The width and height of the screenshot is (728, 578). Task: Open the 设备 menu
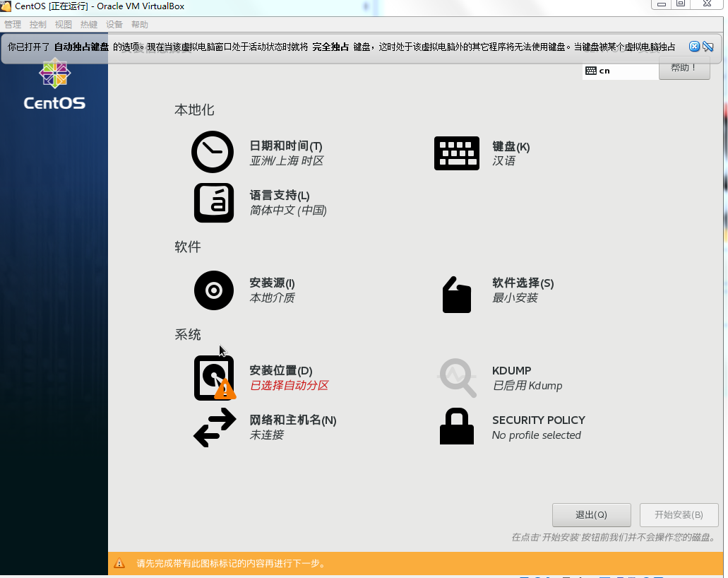114,25
